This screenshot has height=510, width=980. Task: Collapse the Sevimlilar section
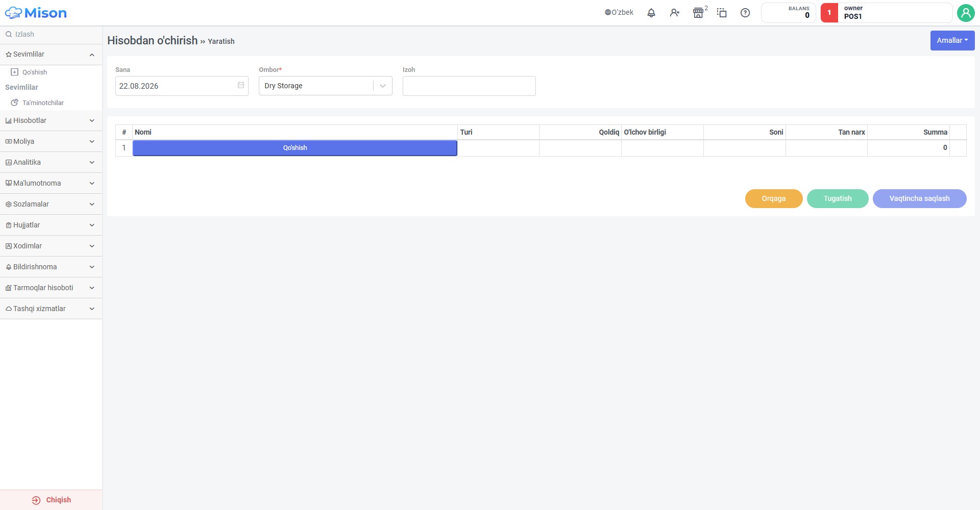51,55
